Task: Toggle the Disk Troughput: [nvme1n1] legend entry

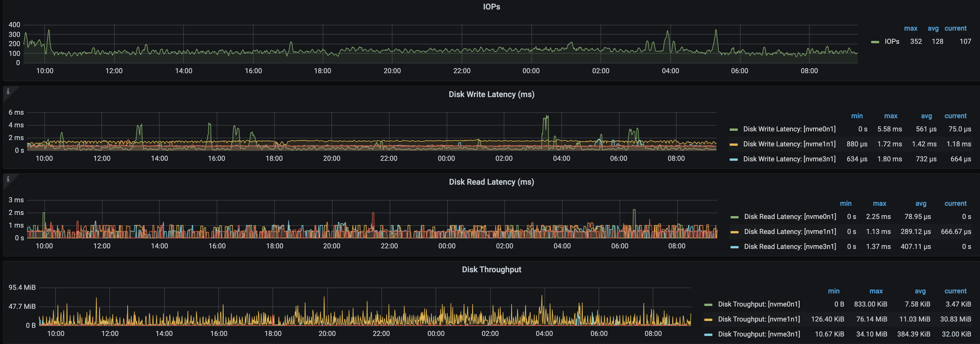Action: point(758,319)
